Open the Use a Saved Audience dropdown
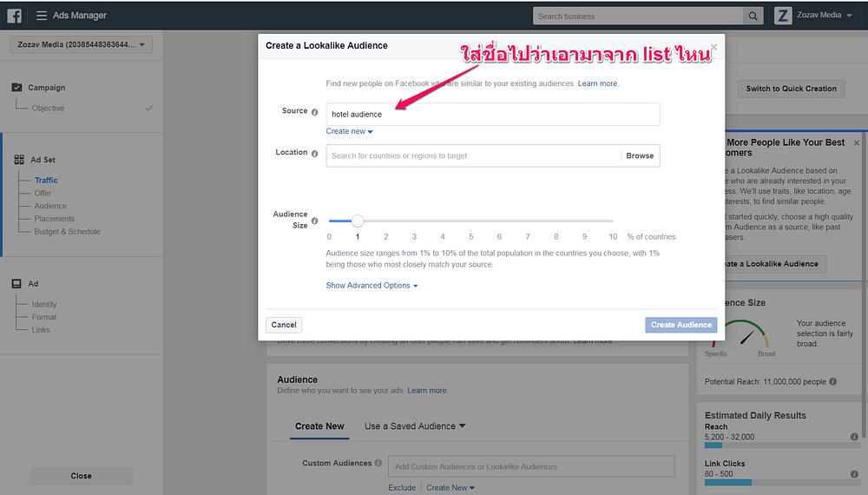868x495 pixels. 415,426
